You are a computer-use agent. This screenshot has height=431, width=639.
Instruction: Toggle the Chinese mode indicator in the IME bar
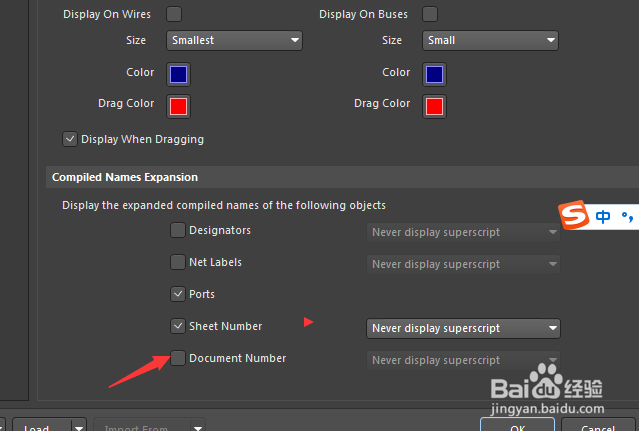tap(603, 216)
